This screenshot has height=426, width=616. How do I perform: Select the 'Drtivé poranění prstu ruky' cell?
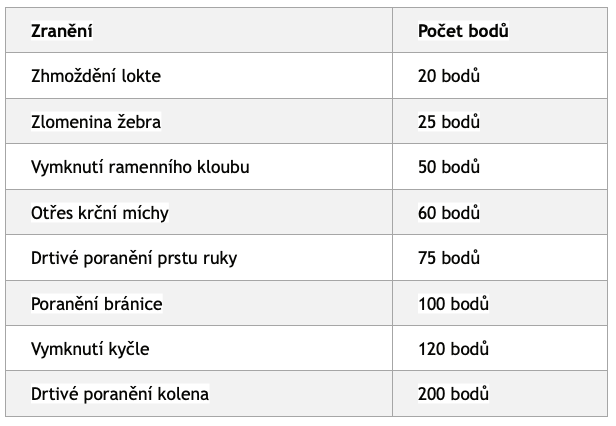click(134, 258)
